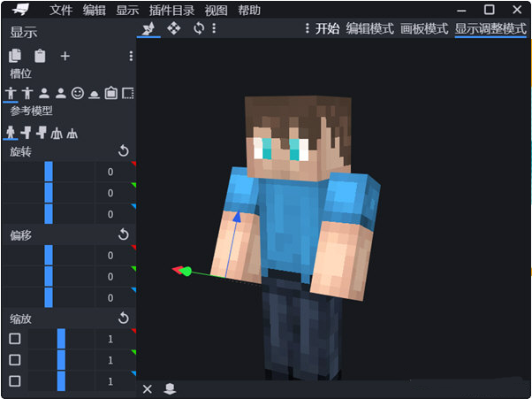Click the Blockbench logo icon
The image size is (532, 399).
[20, 10]
